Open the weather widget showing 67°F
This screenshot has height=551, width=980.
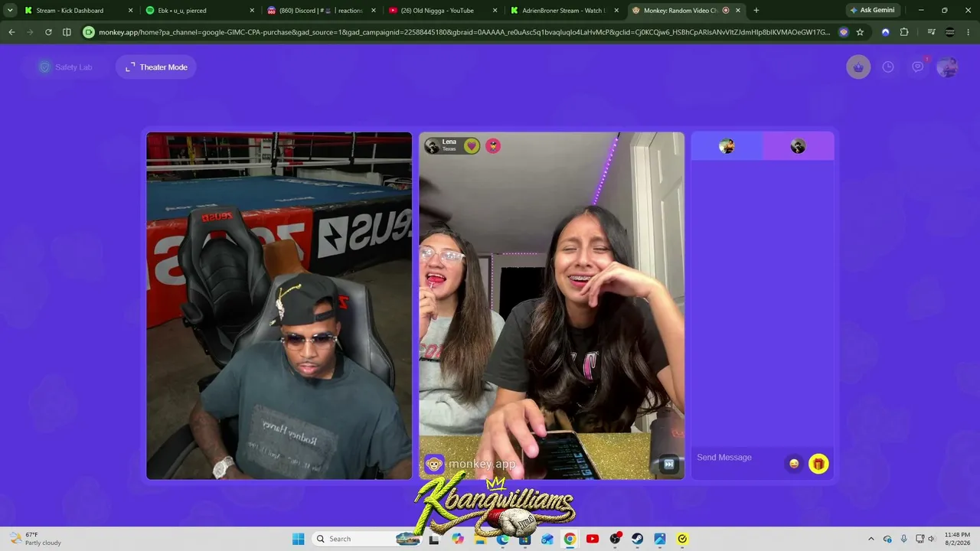pyautogui.click(x=34, y=539)
